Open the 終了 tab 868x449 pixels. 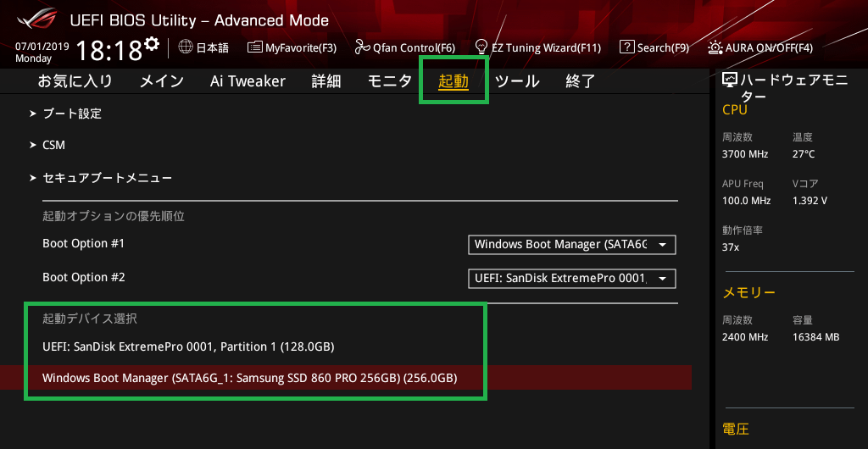(580, 81)
